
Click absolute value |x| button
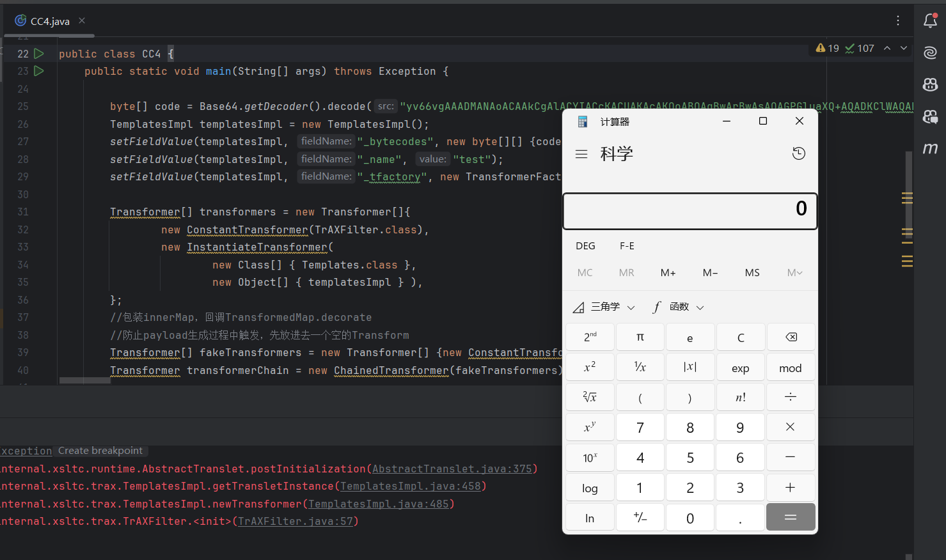click(690, 368)
